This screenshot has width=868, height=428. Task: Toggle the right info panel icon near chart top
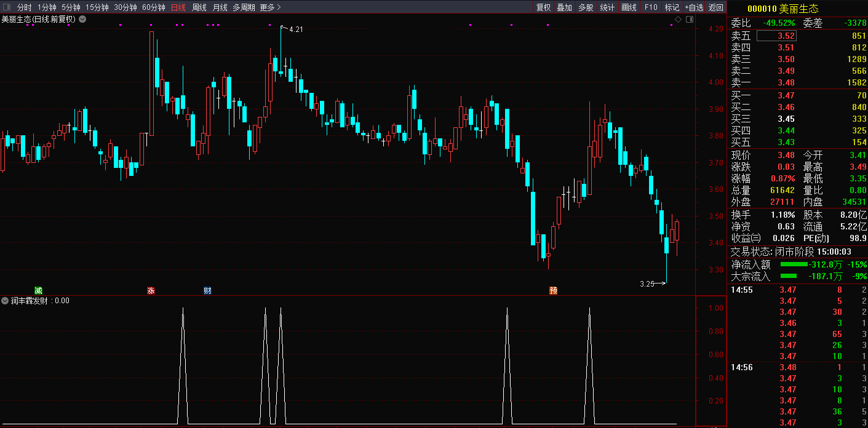coord(690,19)
